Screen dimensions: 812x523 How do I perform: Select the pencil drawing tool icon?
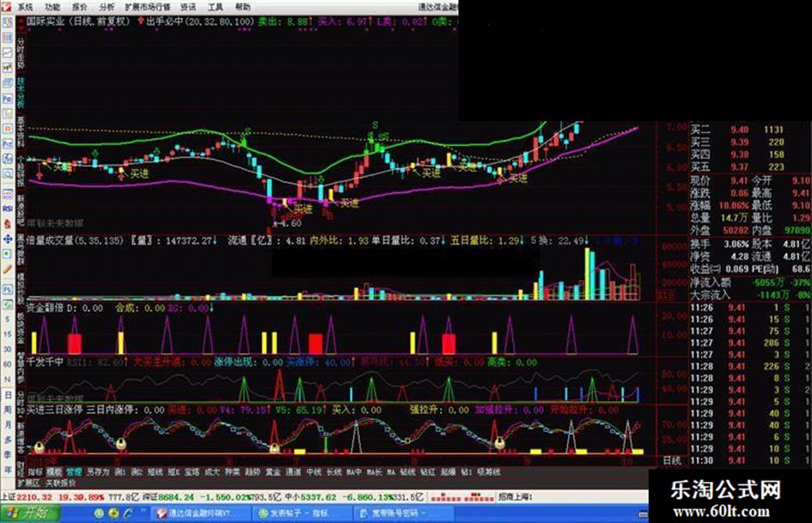click(x=7, y=270)
